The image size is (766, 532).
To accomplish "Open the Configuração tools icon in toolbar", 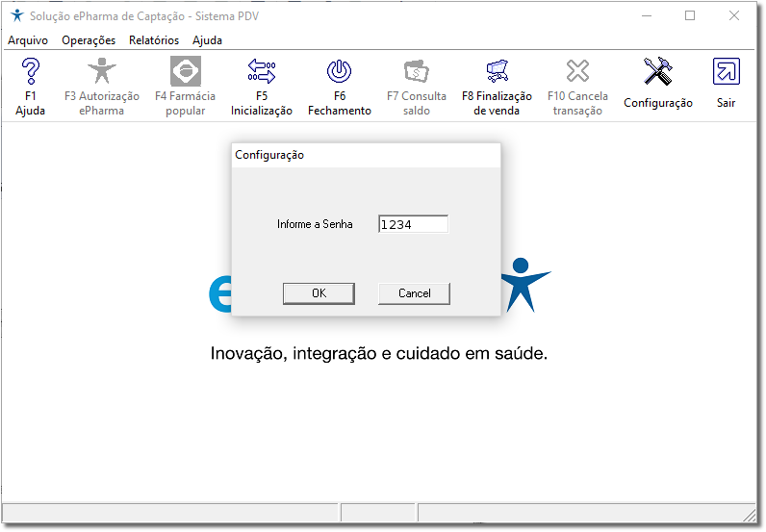I will point(657,72).
